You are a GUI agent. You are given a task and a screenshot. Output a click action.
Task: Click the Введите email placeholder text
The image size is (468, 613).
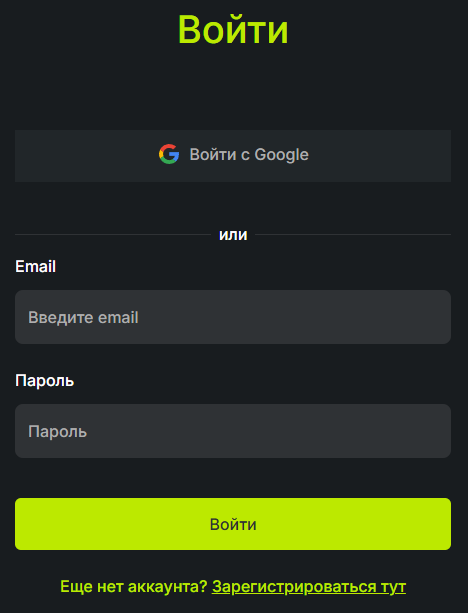pyautogui.click(x=83, y=317)
